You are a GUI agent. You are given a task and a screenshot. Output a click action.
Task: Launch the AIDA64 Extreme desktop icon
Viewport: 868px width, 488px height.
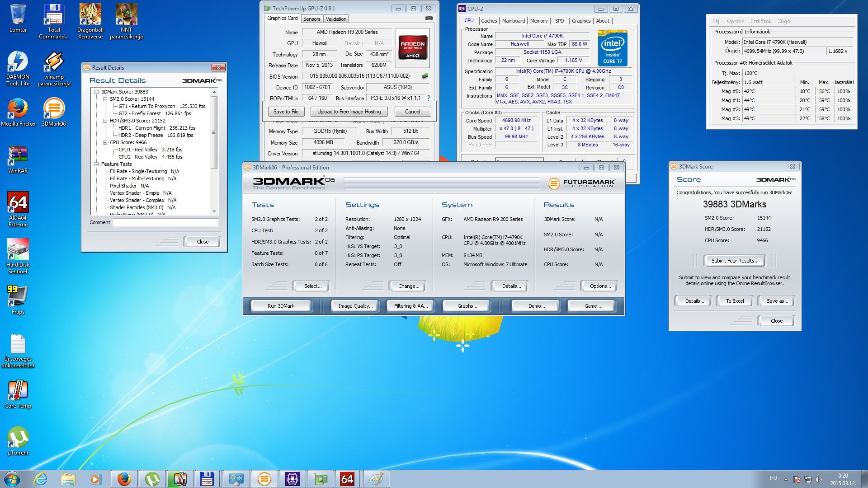[x=18, y=209]
